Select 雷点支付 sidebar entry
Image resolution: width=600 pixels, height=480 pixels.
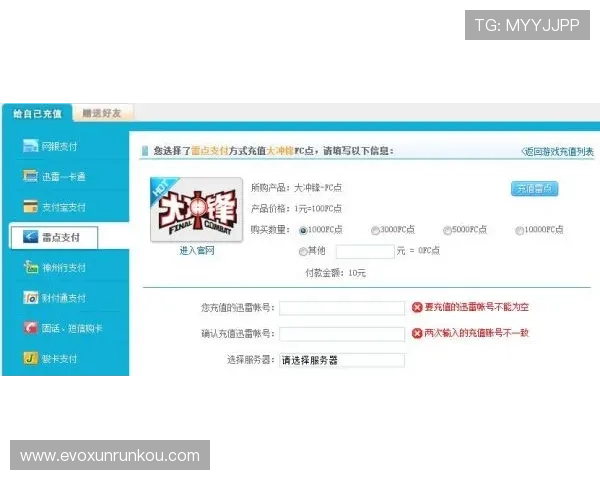point(54,237)
